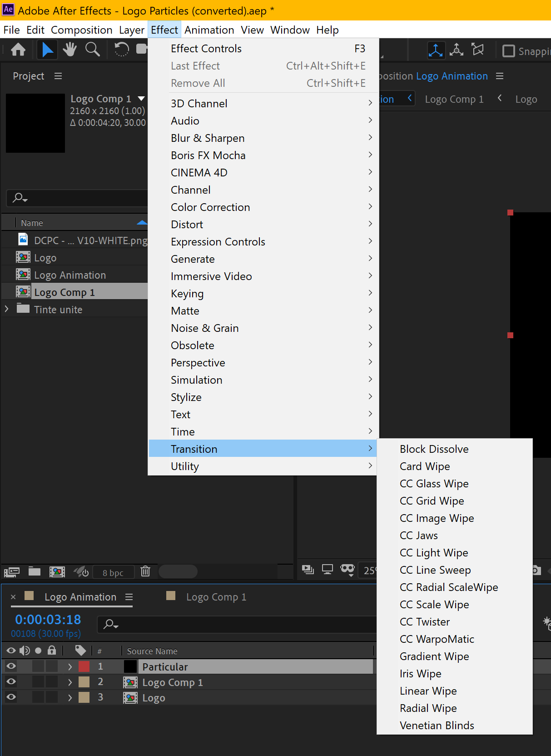The height and width of the screenshot is (756, 551).
Task: Select the Selection arrow tool
Action: pyautogui.click(x=47, y=50)
